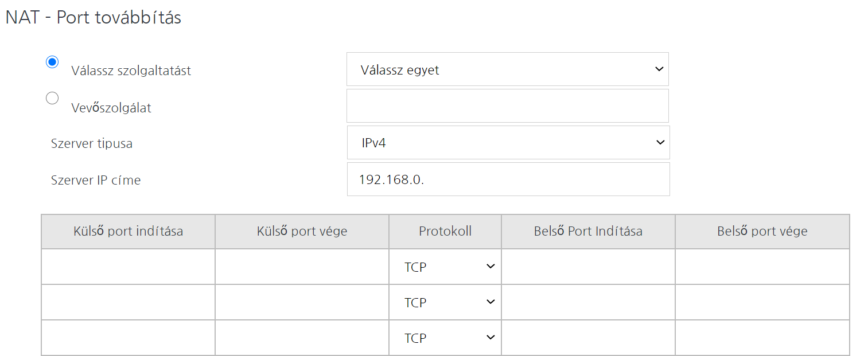Click the Vevőszolgálat text input field
The height and width of the screenshot is (356, 868).
[507, 106]
